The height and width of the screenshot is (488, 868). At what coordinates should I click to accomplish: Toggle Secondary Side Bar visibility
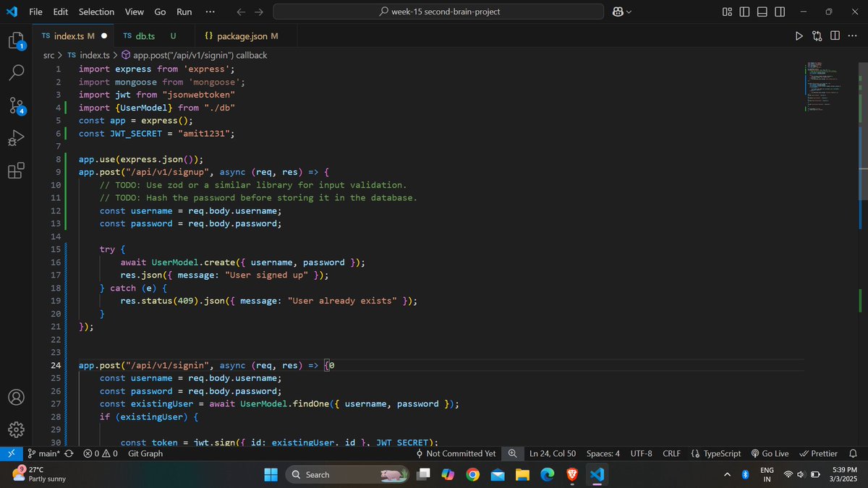pos(780,12)
